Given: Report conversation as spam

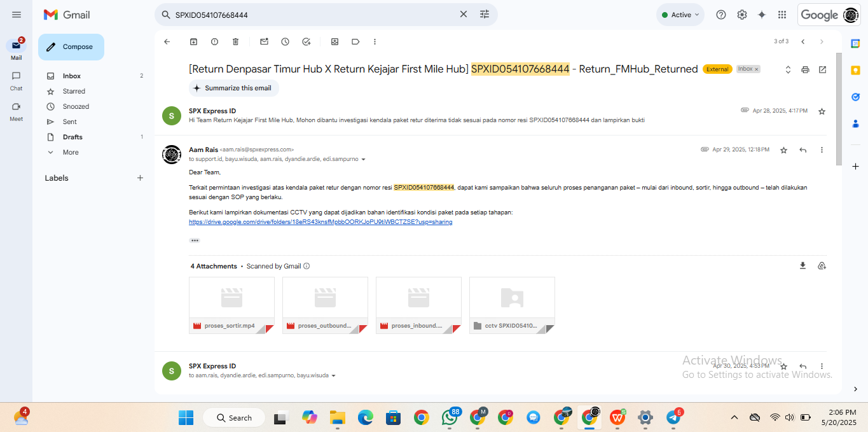Looking at the screenshot, I should [214, 41].
